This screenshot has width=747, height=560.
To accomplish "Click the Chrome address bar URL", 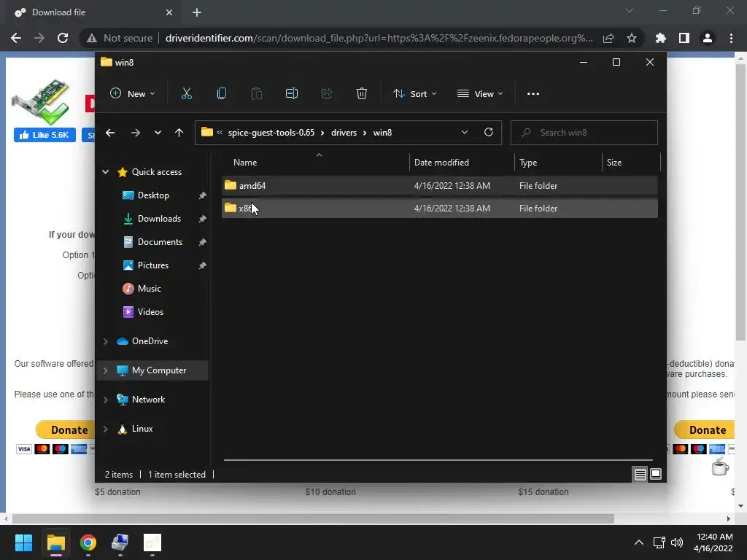I will 379,38.
